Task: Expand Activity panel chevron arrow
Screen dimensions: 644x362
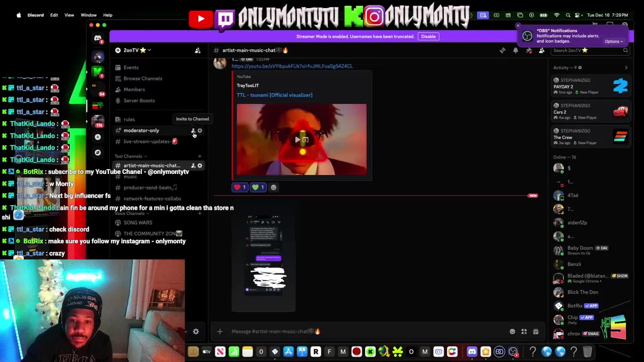Action: (626, 67)
